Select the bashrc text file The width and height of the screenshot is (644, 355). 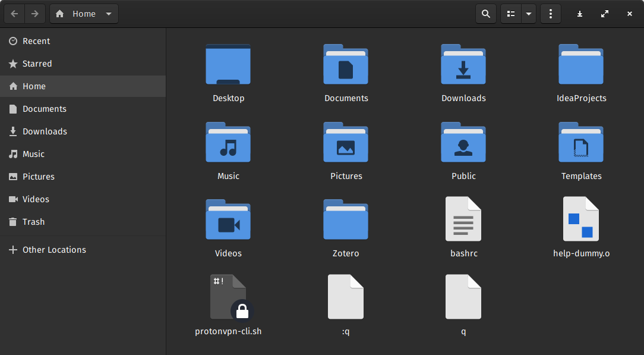(x=463, y=219)
